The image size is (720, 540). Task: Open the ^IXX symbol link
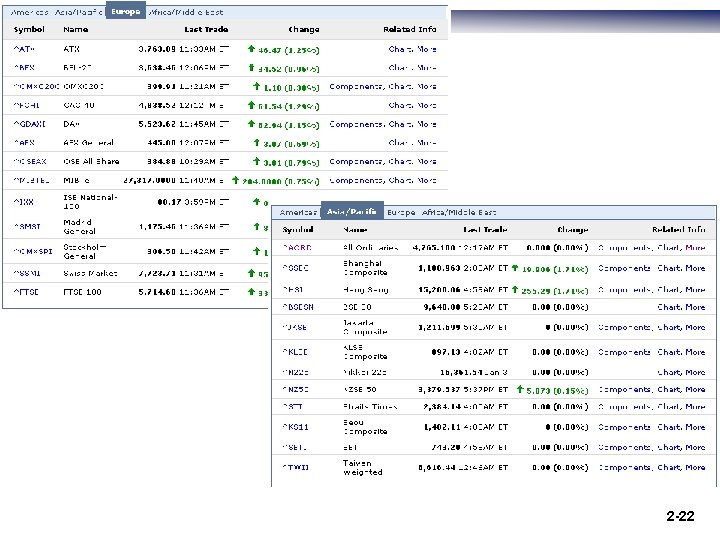click(x=23, y=202)
